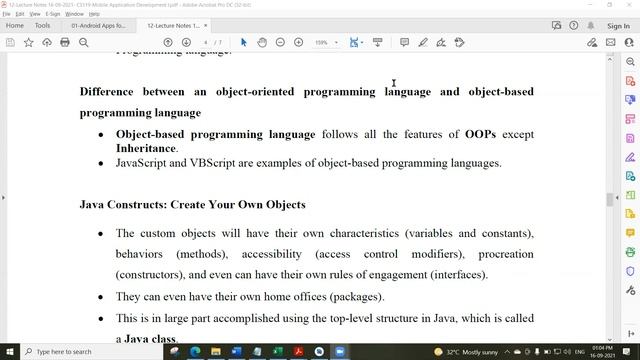The image size is (640, 360).
Task: Open Combine Files tool in right pane
Action: coord(630,100)
